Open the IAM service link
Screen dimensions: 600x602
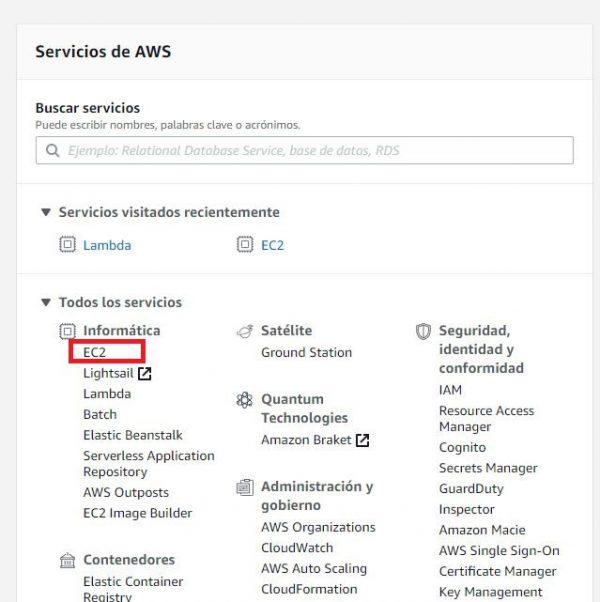450,389
